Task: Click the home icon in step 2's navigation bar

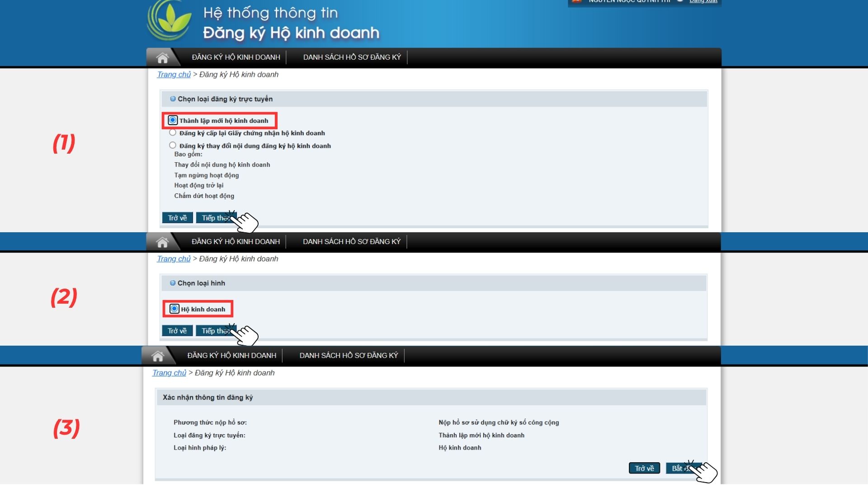Action: tap(162, 242)
